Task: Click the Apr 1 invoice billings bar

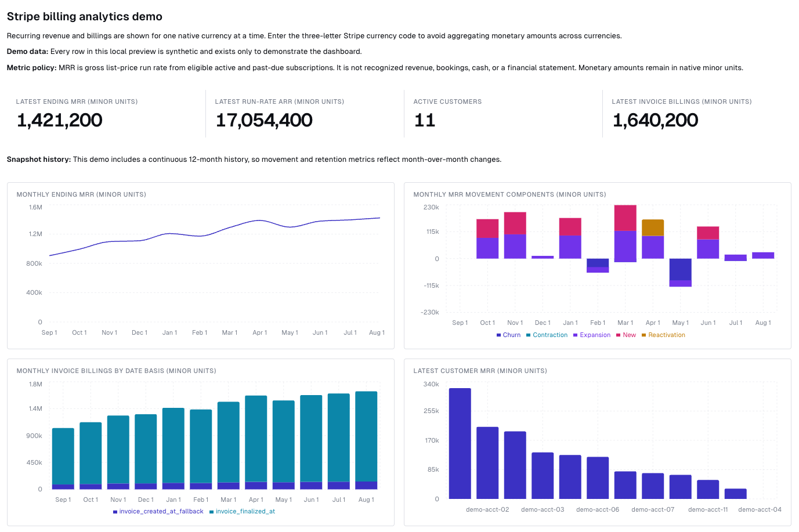Action: 256,443
